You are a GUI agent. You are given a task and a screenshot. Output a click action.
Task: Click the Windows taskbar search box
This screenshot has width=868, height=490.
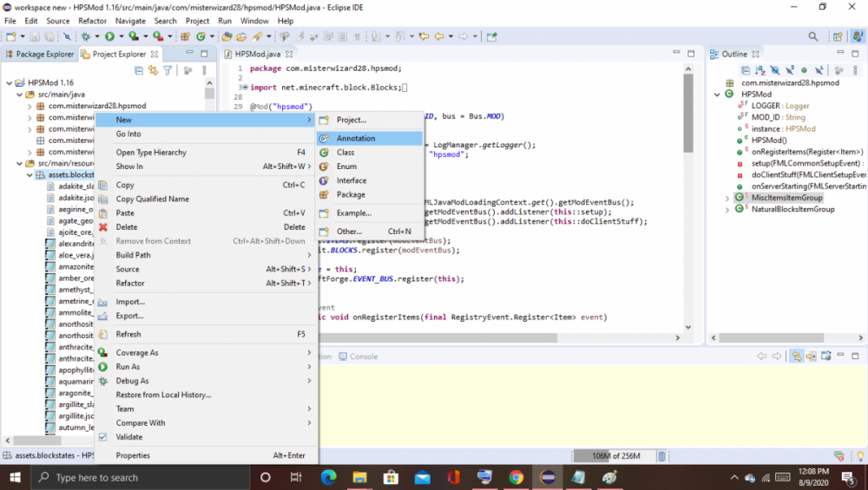coord(140,477)
